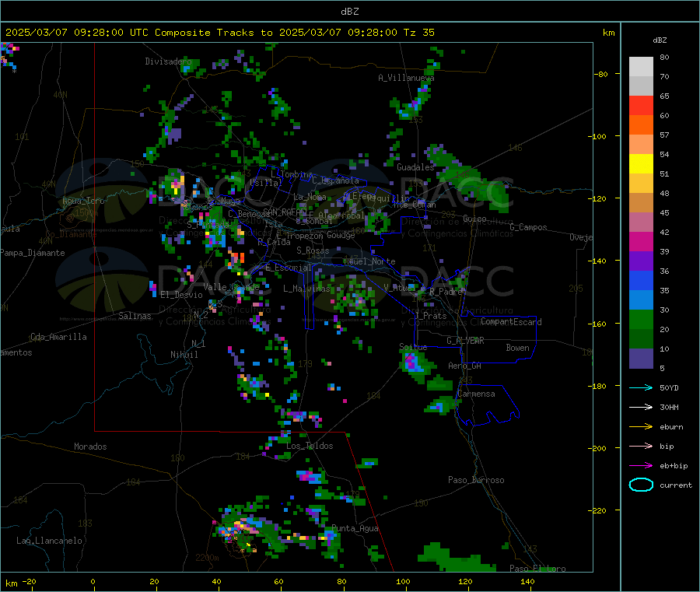Click the 'Cda_Amarilla' map label
700x592 pixels.
[x=58, y=337]
